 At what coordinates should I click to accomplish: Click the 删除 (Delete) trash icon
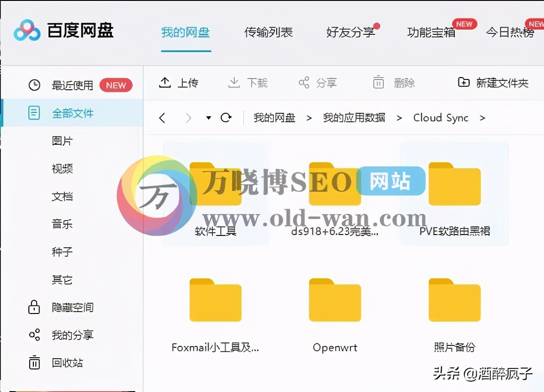378,82
